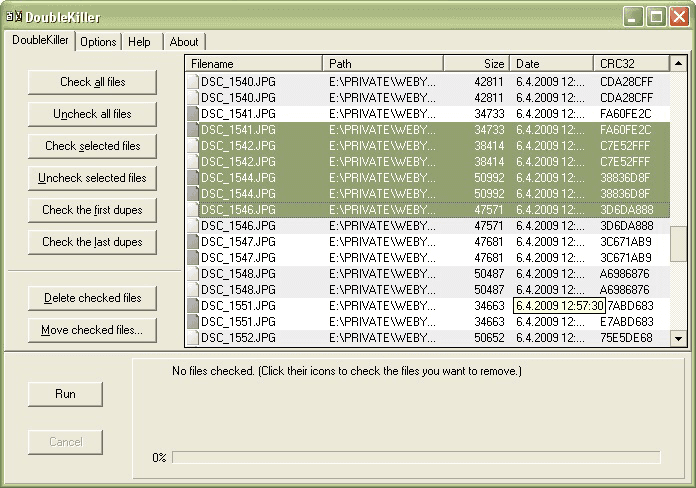Sort by the Filename column header

tap(254, 64)
